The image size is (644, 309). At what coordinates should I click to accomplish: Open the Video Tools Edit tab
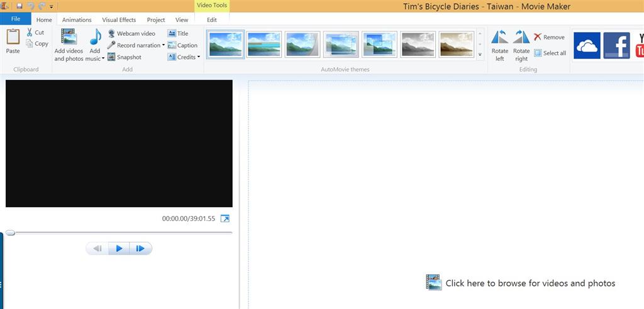(212, 19)
